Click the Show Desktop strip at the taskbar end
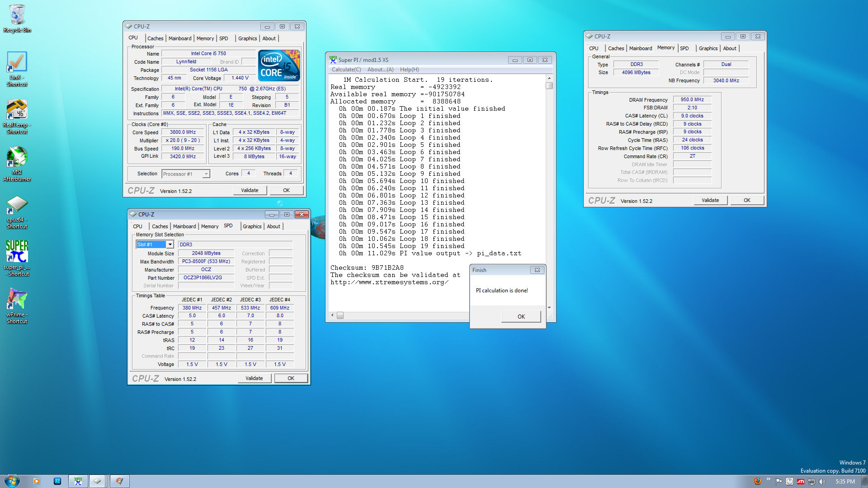 [864, 481]
